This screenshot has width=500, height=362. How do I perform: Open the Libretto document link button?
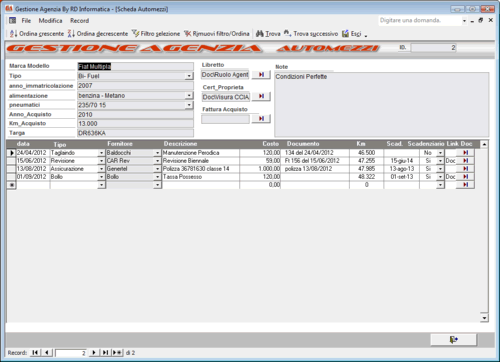click(261, 74)
